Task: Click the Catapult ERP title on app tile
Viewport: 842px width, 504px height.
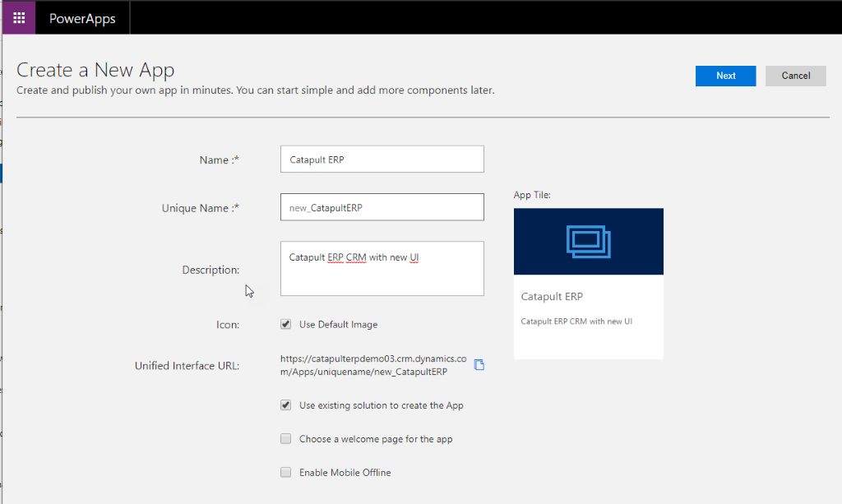Action: click(x=552, y=296)
